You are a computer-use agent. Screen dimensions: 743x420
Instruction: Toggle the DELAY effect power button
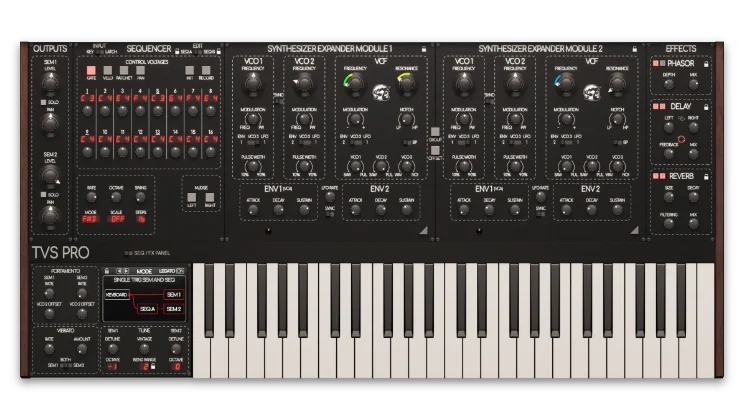[656, 107]
